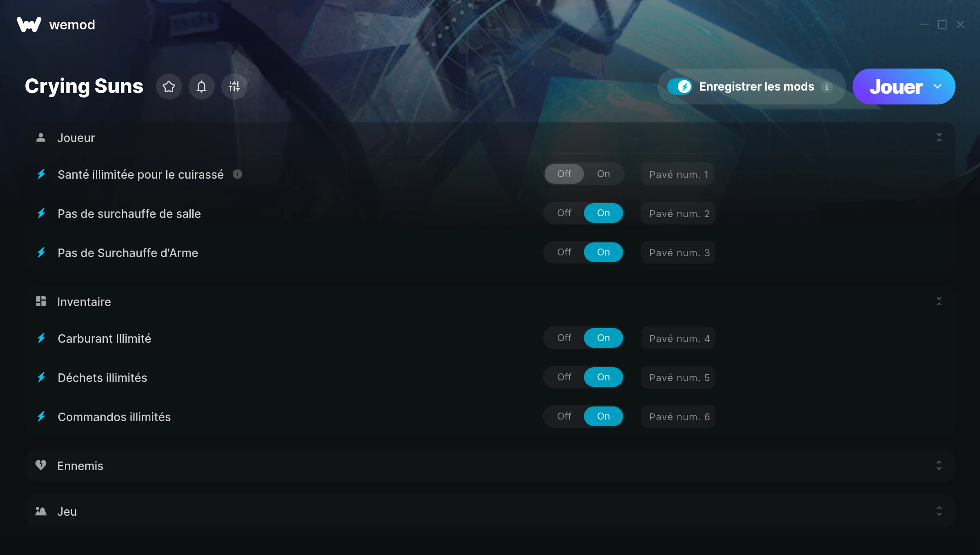
Task: Open the Jouer dropdown arrow
Action: [938, 87]
